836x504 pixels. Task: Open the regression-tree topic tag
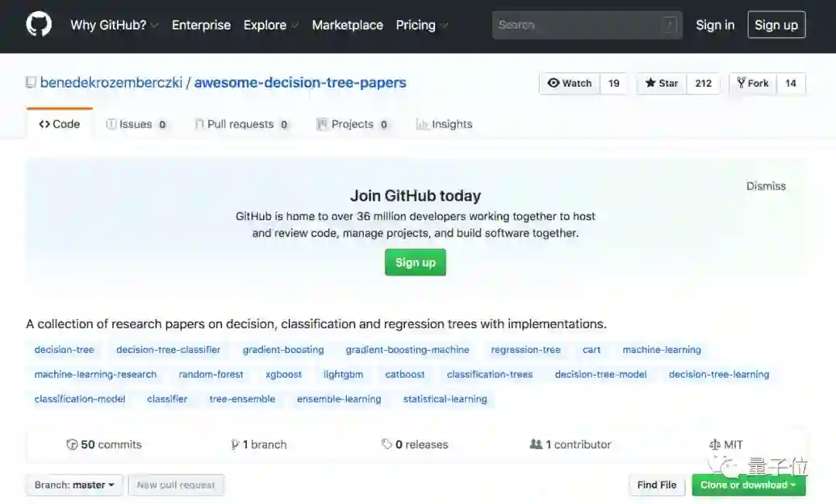click(x=526, y=350)
